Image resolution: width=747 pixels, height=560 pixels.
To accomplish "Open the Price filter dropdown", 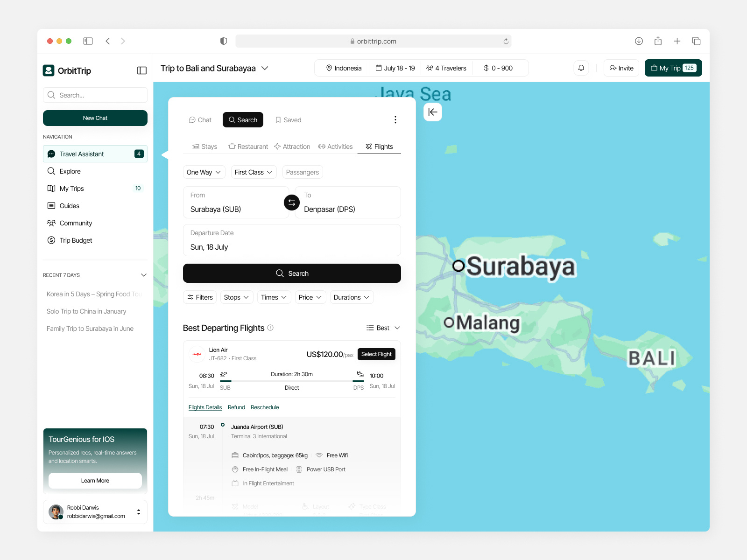I will (310, 297).
